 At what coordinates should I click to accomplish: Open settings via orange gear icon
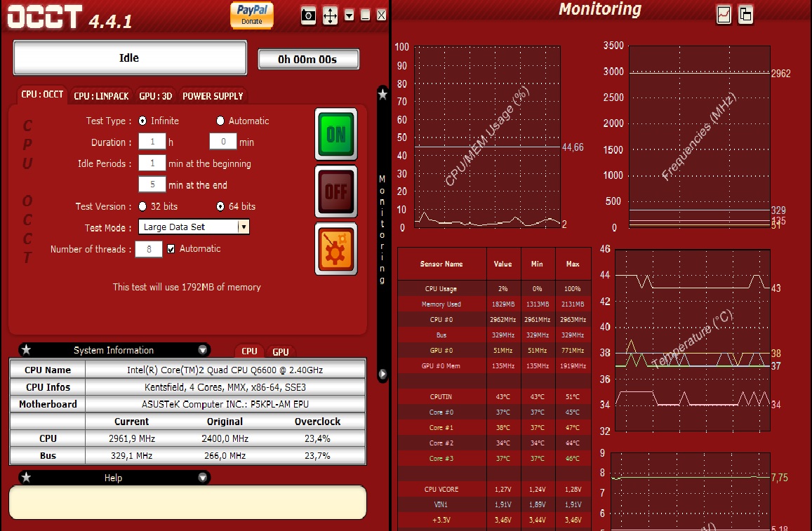(336, 249)
